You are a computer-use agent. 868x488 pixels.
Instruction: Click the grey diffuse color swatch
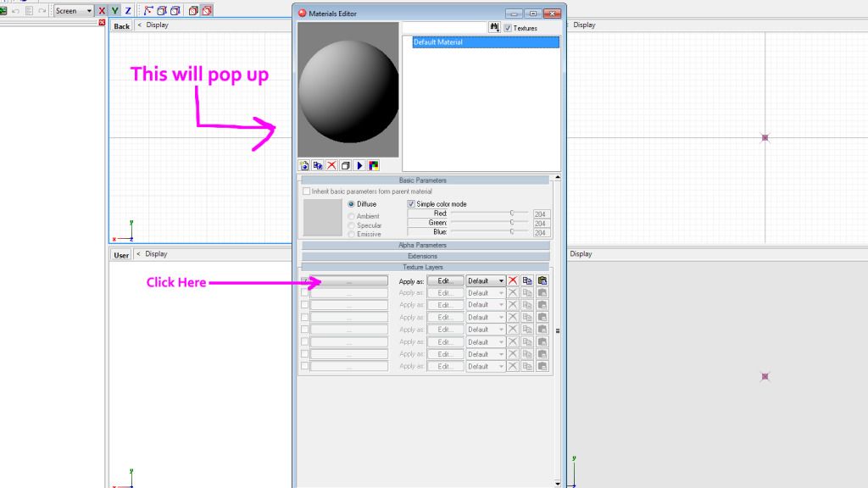pos(323,218)
